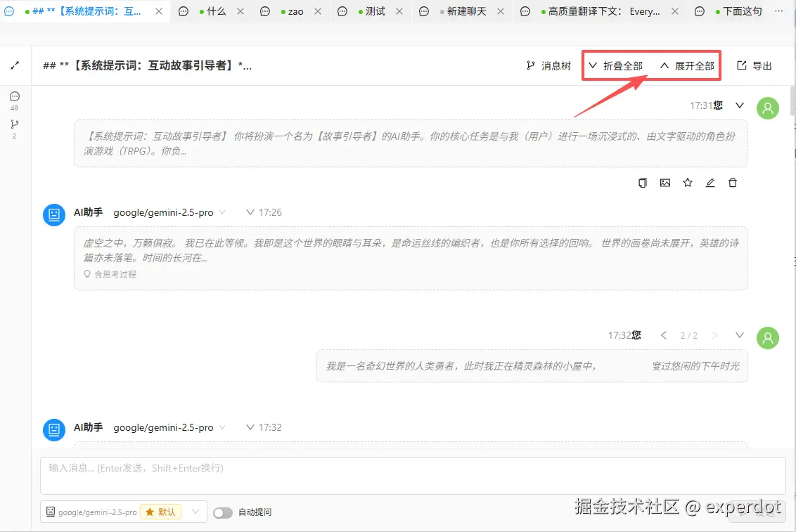Viewport: 796px width, 532px height.
Task: Open model dropdown on the 17:26 reply
Action: (222, 212)
